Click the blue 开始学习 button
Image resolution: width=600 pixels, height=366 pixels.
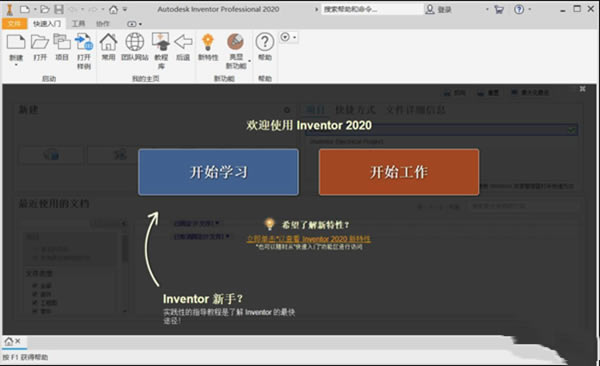[218, 172]
